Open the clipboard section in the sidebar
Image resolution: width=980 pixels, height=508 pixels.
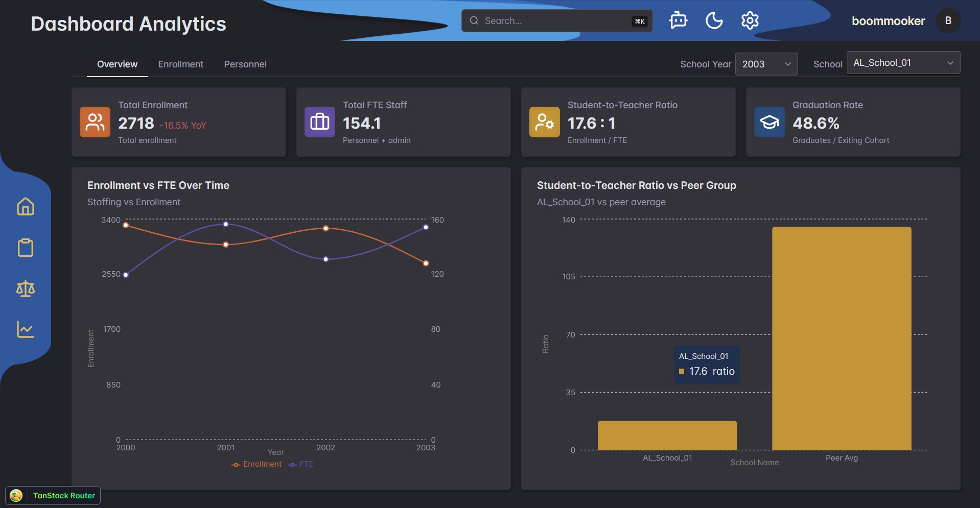(x=25, y=247)
